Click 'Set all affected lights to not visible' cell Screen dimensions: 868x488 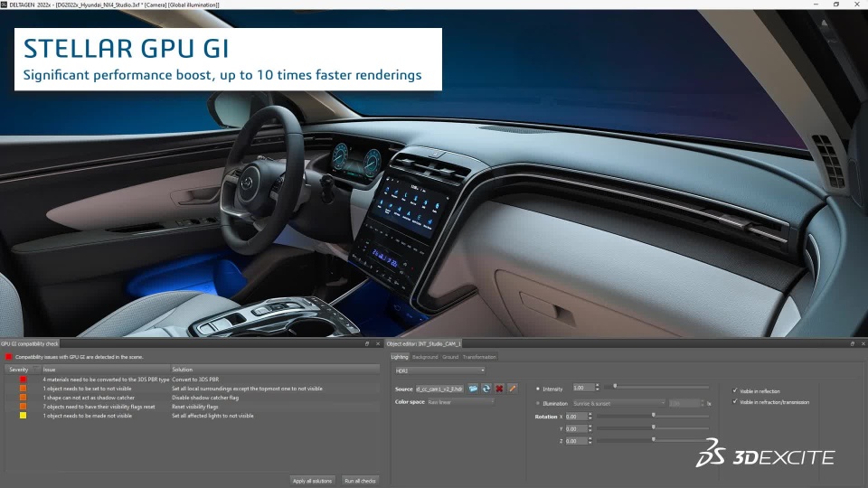point(212,416)
